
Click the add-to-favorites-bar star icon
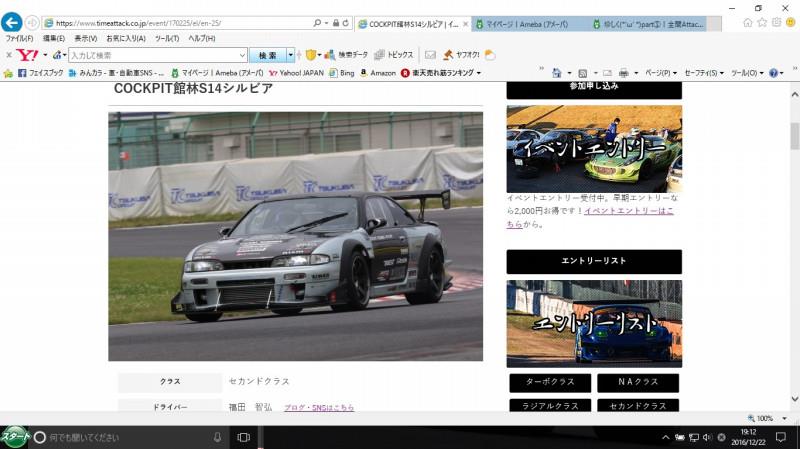tap(8, 73)
